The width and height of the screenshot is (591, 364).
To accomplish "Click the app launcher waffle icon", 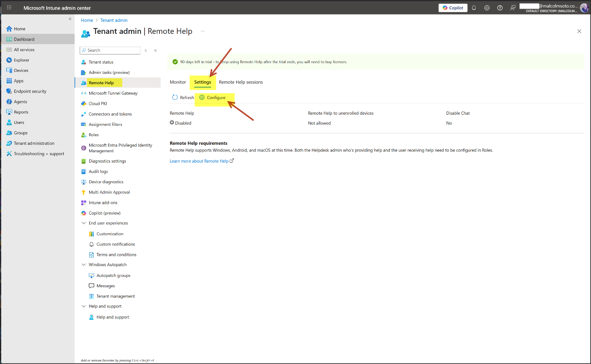I will coord(9,8).
